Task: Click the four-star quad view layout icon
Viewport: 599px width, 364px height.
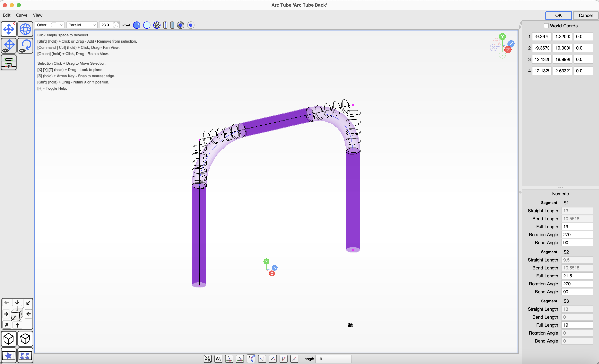Action: tap(25, 356)
